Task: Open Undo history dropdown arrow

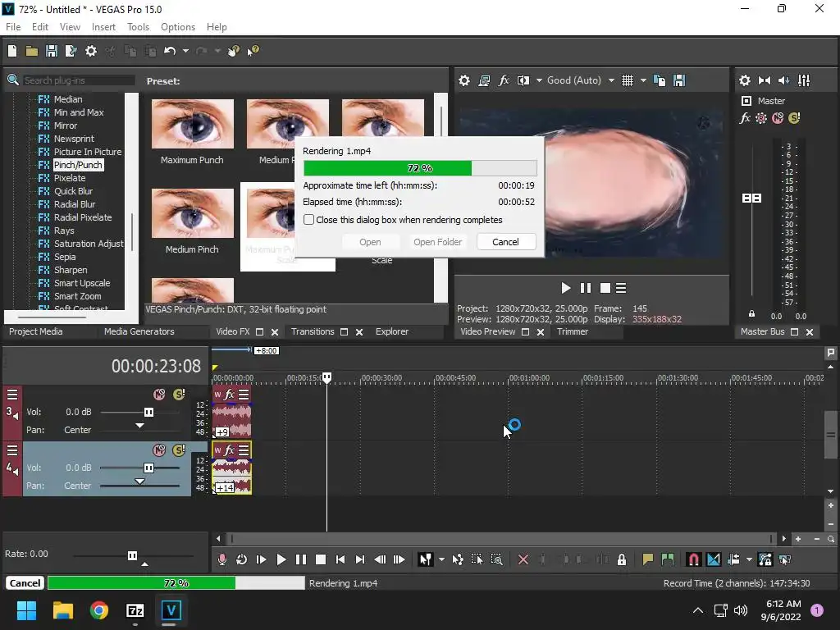Action: pyautogui.click(x=185, y=51)
